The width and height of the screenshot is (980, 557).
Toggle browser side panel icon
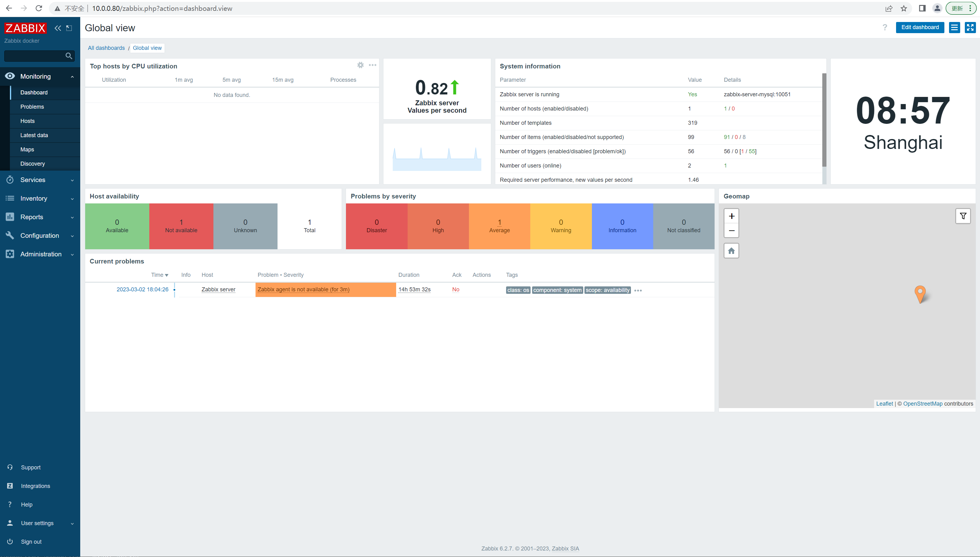pyautogui.click(x=922, y=8)
